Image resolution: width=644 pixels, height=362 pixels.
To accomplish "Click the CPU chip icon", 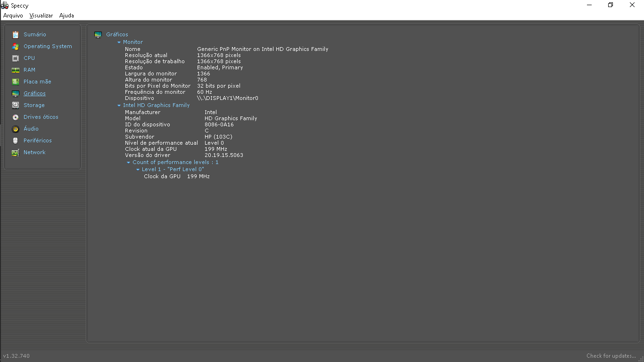I will pyautogui.click(x=16, y=58).
